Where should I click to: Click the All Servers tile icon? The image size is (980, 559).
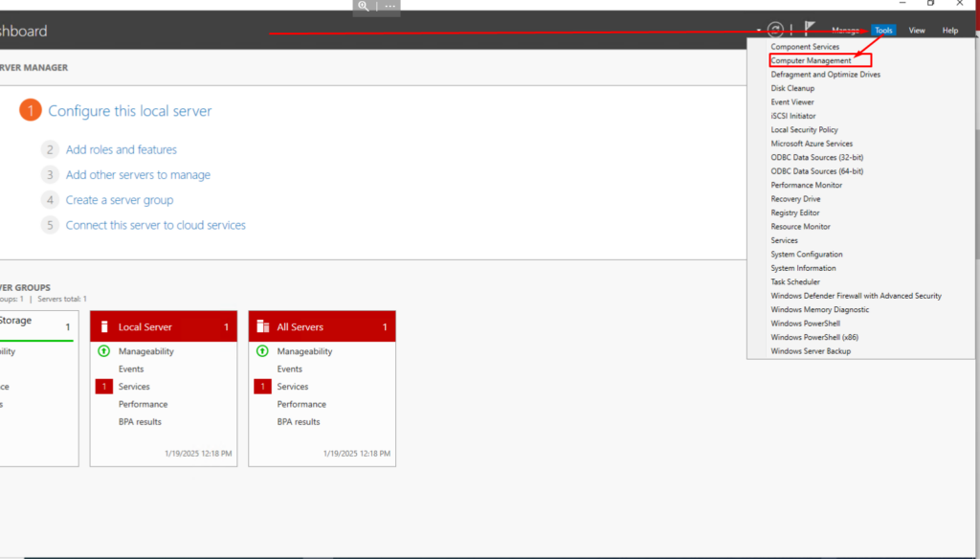pos(263,326)
